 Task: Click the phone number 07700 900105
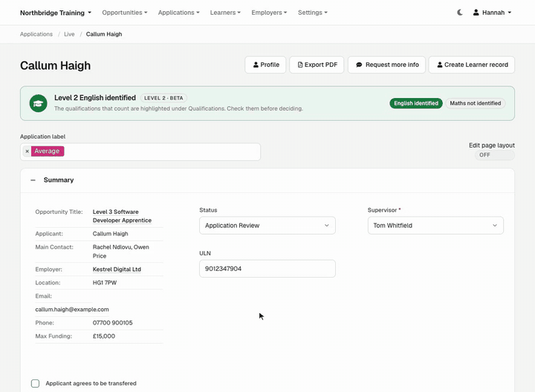click(113, 323)
